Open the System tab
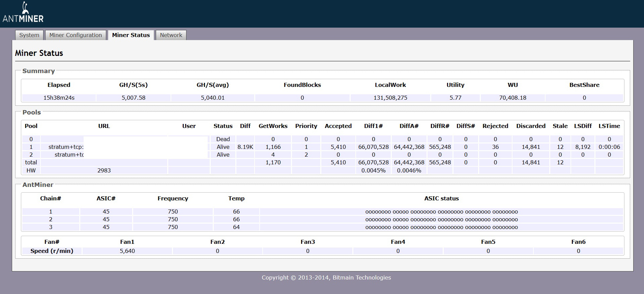This screenshot has width=644, height=294. click(x=29, y=35)
